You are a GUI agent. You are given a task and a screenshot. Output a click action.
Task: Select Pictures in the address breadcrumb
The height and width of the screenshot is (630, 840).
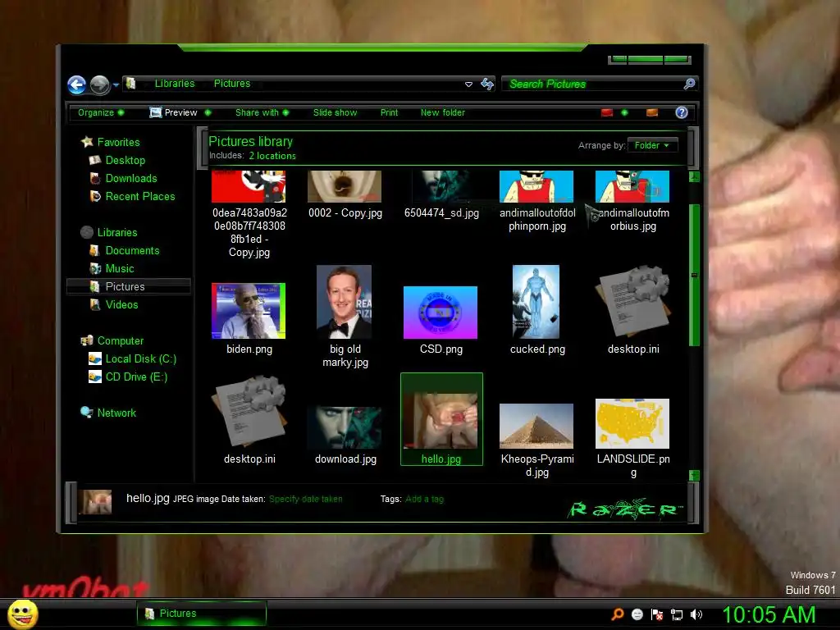(232, 84)
